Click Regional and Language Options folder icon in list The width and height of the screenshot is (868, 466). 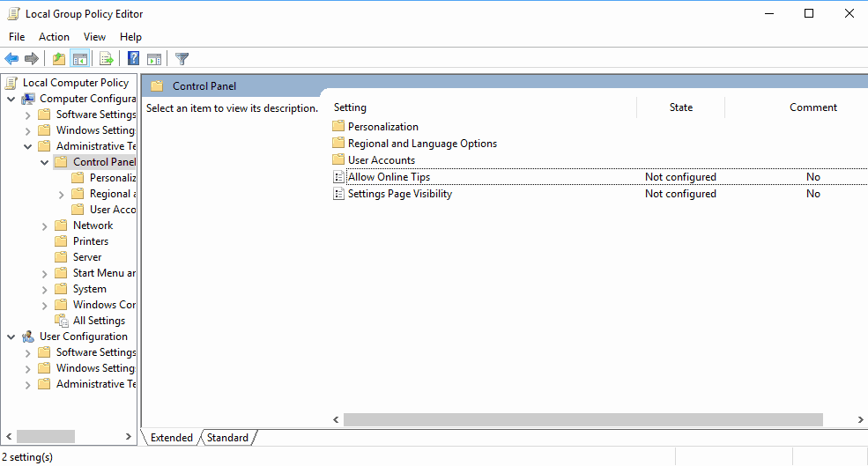[338, 143]
